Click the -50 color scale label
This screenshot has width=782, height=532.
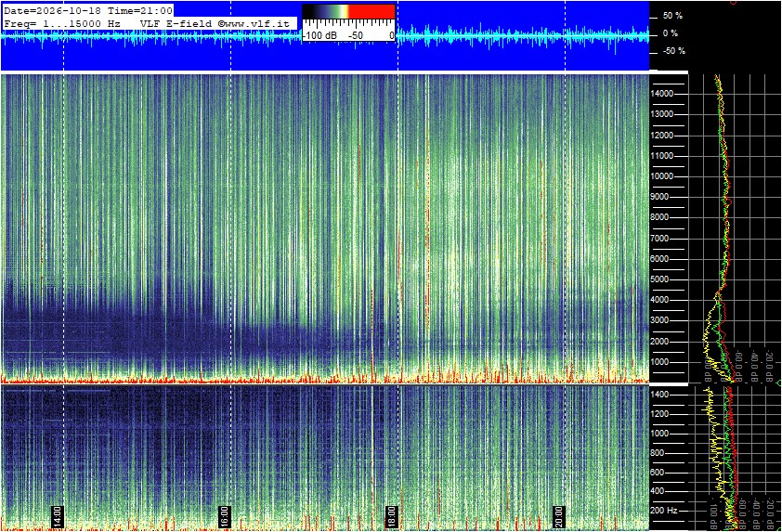(x=356, y=36)
